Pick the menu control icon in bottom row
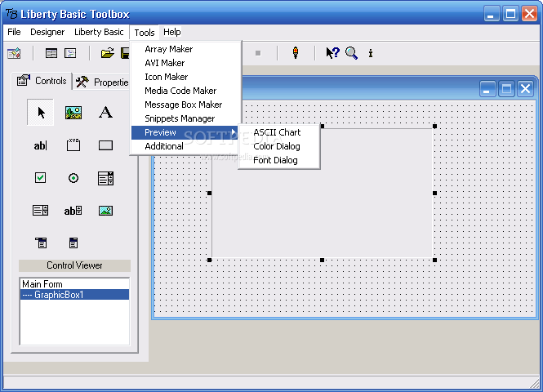The width and height of the screenshot is (543, 392). (x=41, y=243)
